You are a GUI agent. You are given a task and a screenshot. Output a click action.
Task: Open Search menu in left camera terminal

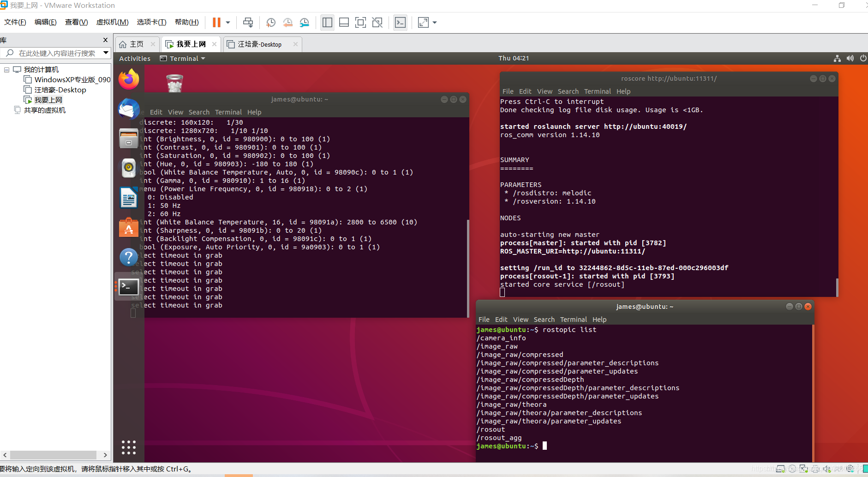199,112
